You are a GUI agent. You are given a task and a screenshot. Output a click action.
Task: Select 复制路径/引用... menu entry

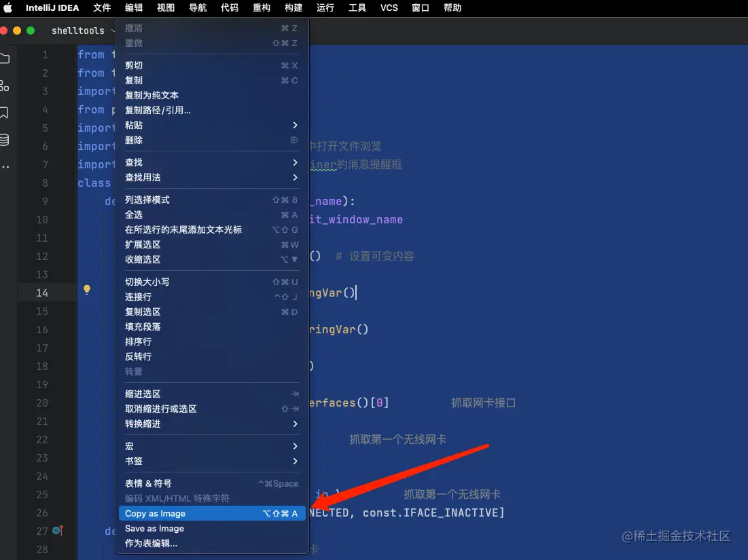(212, 110)
